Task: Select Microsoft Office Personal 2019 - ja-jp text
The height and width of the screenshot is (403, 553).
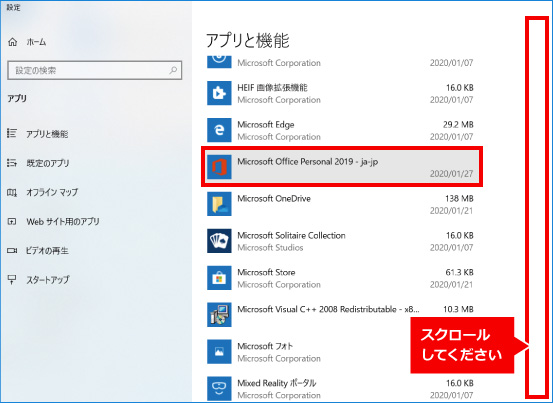Action: pos(308,162)
